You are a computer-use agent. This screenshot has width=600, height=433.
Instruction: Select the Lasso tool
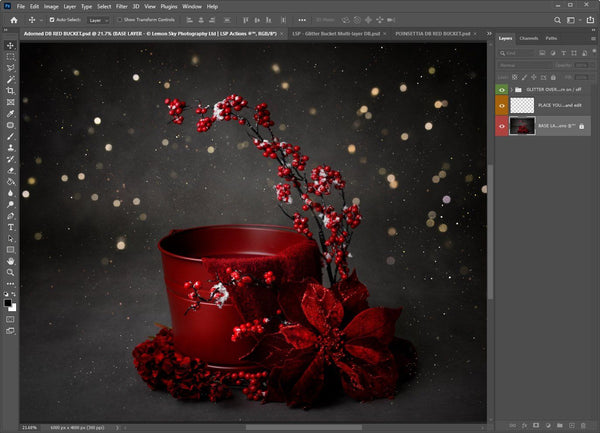pyautogui.click(x=10, y=68)
